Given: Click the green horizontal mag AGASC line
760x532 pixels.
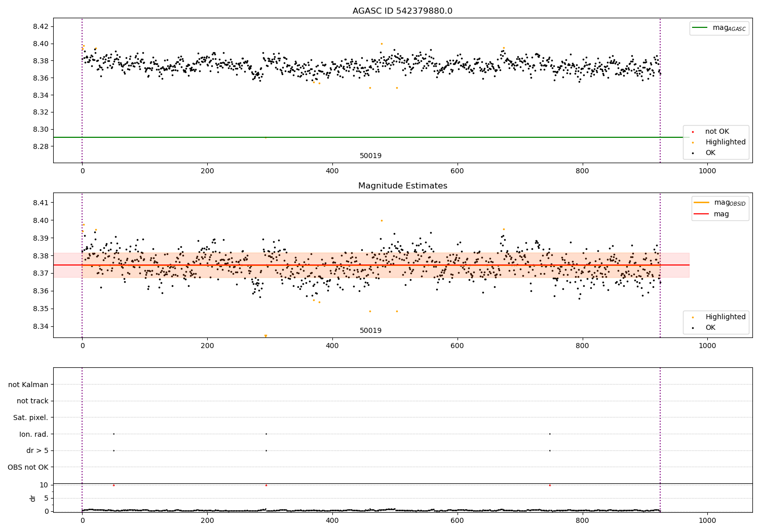Looking at the screenshot, I should (371, 137).
